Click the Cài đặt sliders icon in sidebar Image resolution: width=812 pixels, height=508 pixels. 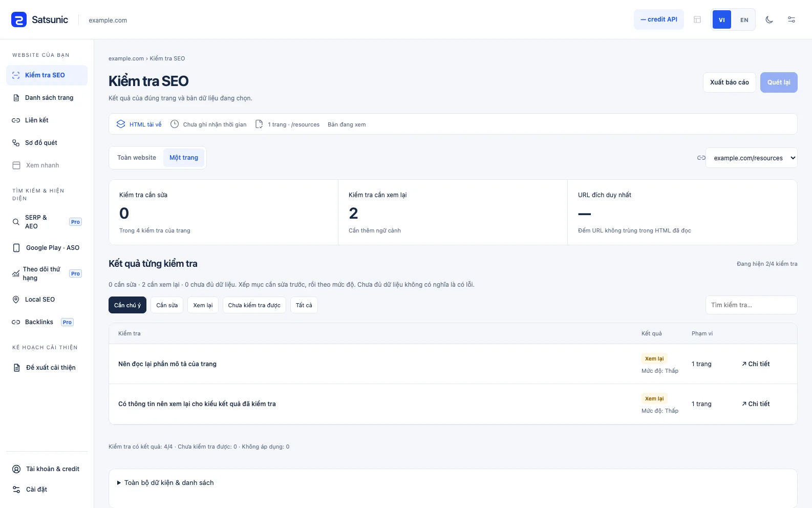(x=16, y=490)
